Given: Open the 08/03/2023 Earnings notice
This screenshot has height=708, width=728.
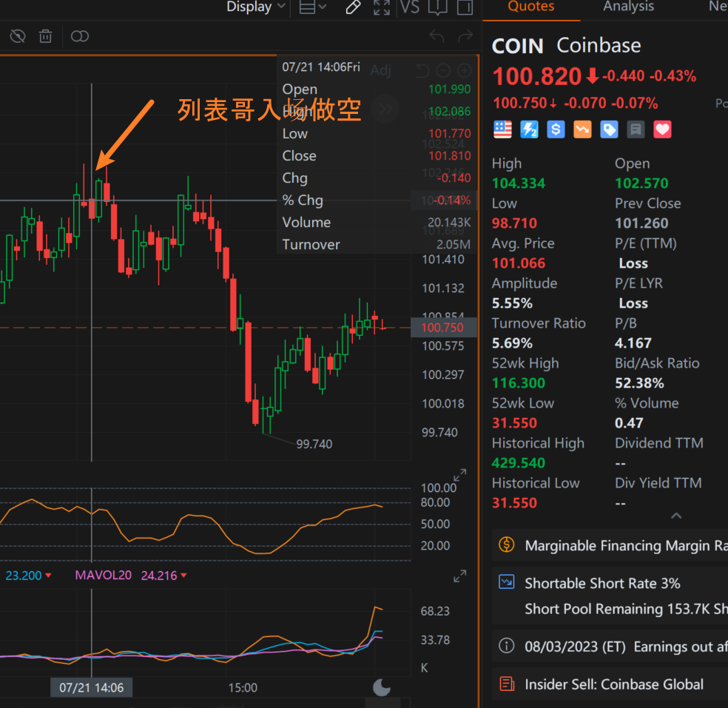Looking at the screenshot, I should click(x=610, y=647).
